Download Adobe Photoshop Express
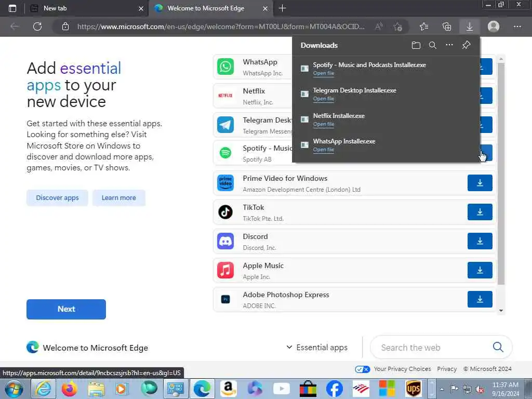The height and width of the screenshot is (399, 532). [x=480, y=299]
